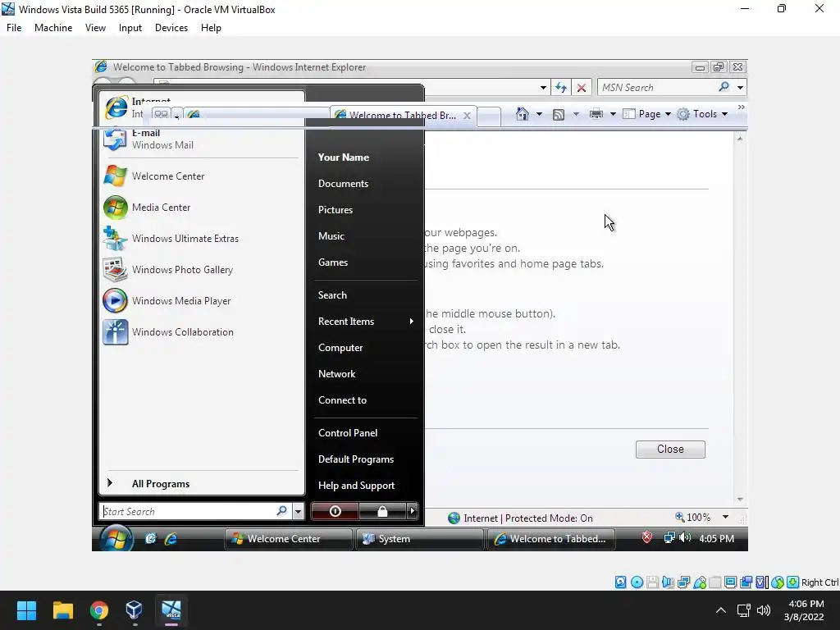The width and height of the screenshot is (840, 630).
Task: Open the VirtualBox Devices menu
Action: point(171,28)
